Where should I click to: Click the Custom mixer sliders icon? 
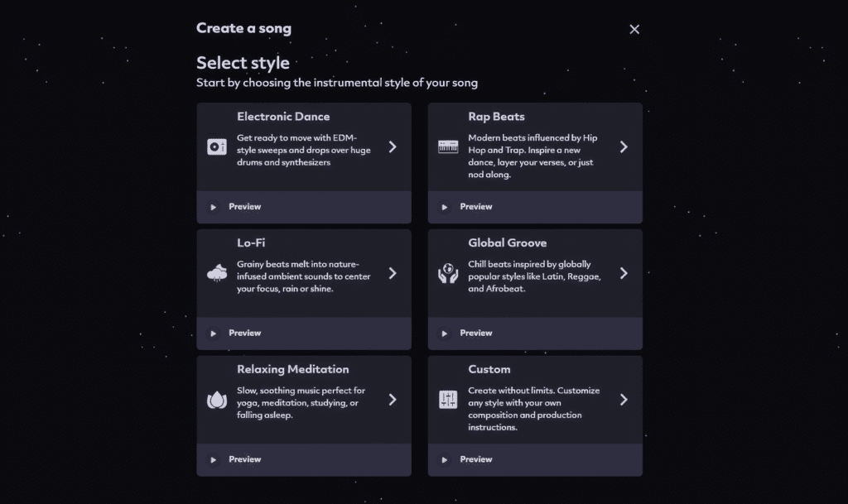[x=448, y=400]
